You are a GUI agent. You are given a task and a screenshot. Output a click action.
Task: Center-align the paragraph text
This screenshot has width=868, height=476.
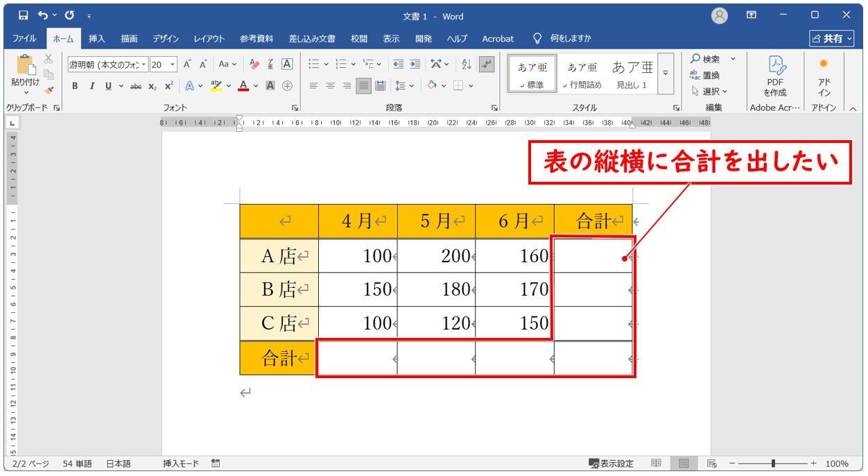(x=330, y=86)
